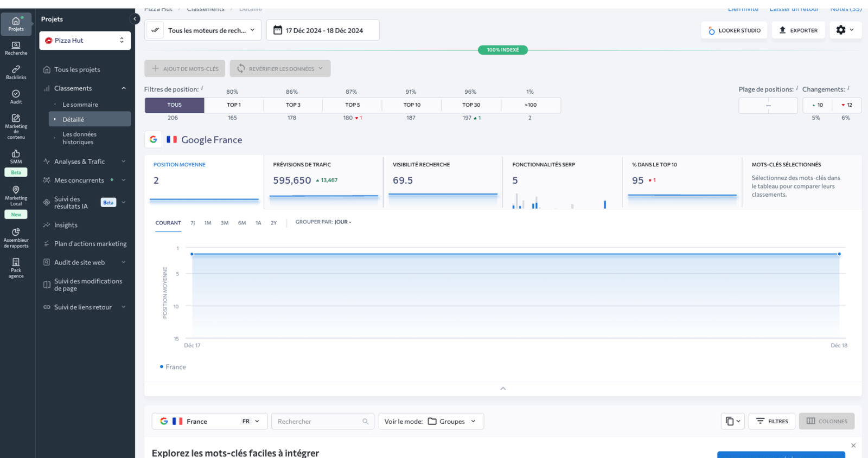Click Revérifier les données button

[280, 69]
